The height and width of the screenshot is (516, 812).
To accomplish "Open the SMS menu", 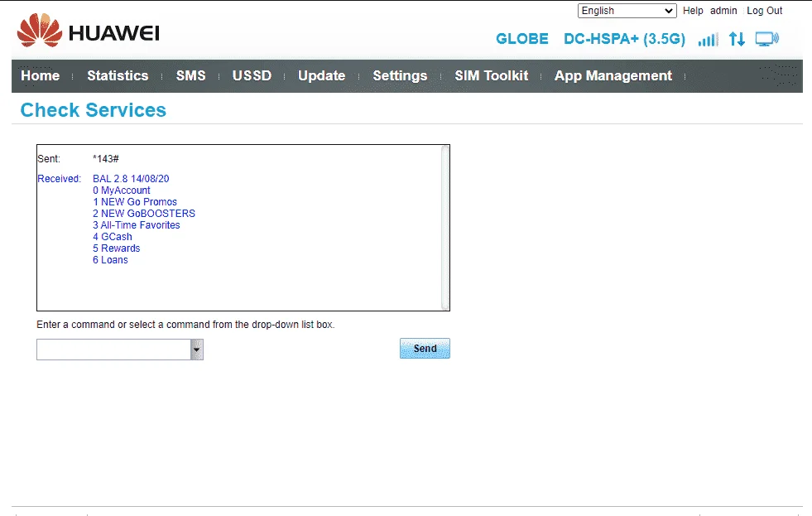I will pyautogui.click(x=190, y=75).
